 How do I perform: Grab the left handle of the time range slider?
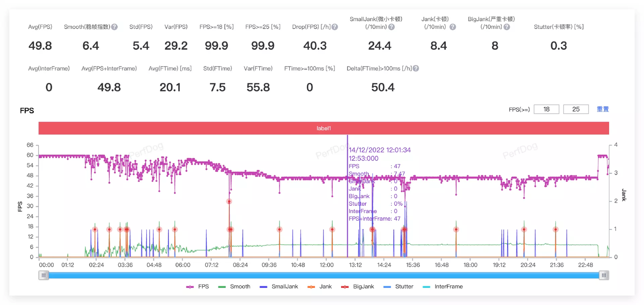[x=43, y=275]
